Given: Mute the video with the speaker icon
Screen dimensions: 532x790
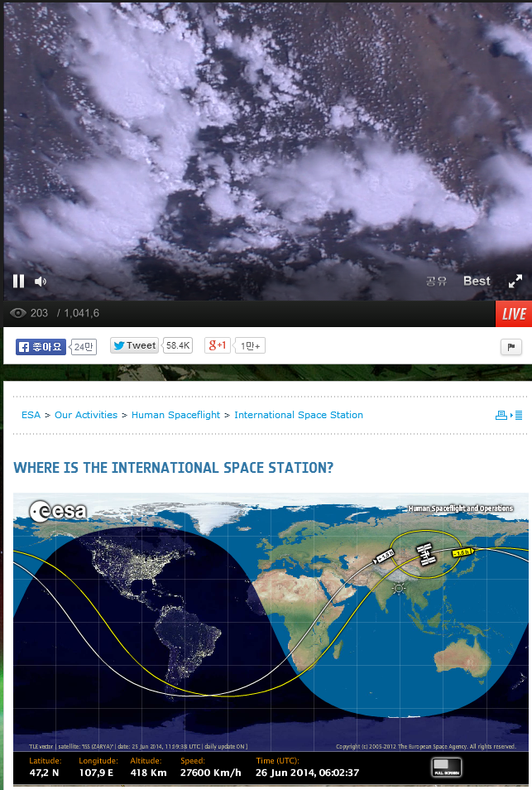Looking at the screenshot, I should tap(41, 282).
